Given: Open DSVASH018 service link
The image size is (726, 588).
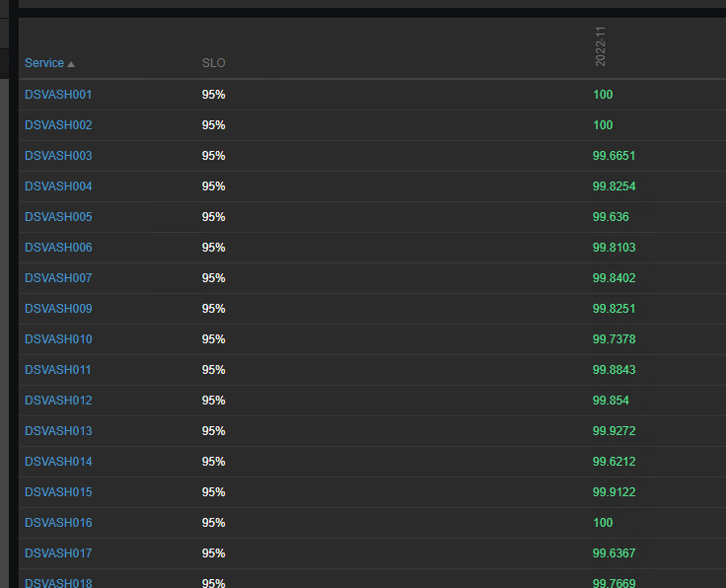Looking at the screenshot, I should click(x=58, y=582).
